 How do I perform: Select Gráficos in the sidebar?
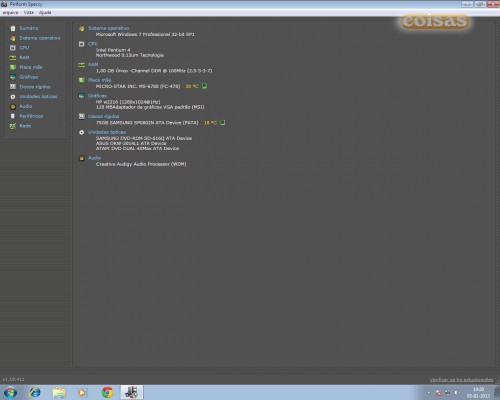[x=28, y=77]
